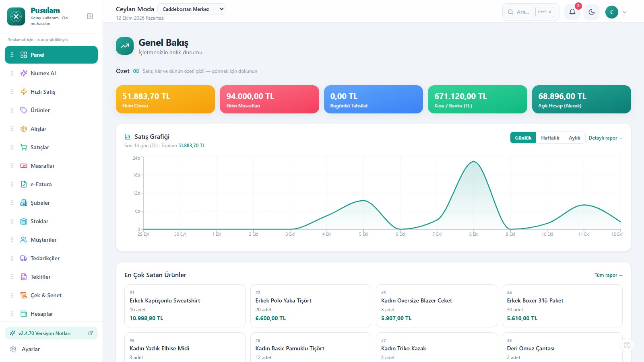Viewport: 644px width, 362px height.
Task: Open notifications bell icon
Action: tap(572, 12)
